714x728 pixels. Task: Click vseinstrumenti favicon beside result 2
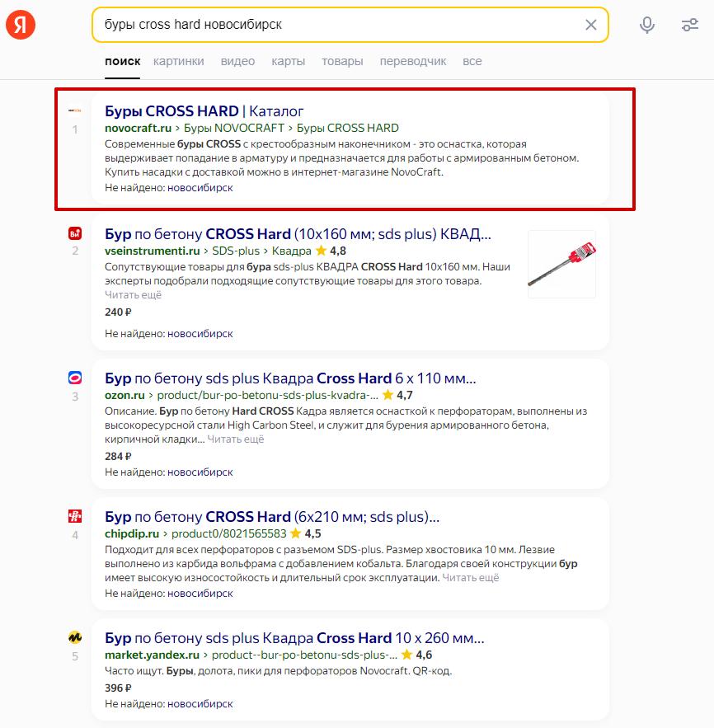coord(75,233)
